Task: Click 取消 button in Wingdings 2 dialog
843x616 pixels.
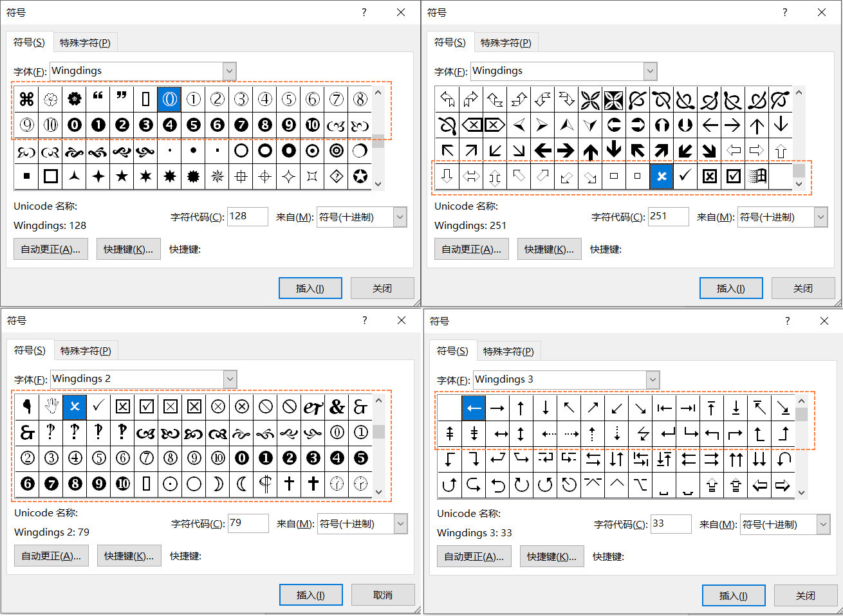Action: 383,595
